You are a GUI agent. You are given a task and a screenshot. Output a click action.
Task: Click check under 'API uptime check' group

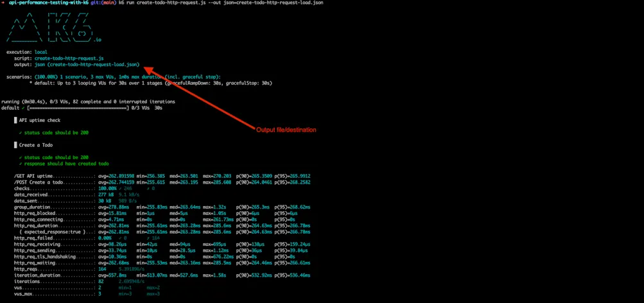pos(53,133)
